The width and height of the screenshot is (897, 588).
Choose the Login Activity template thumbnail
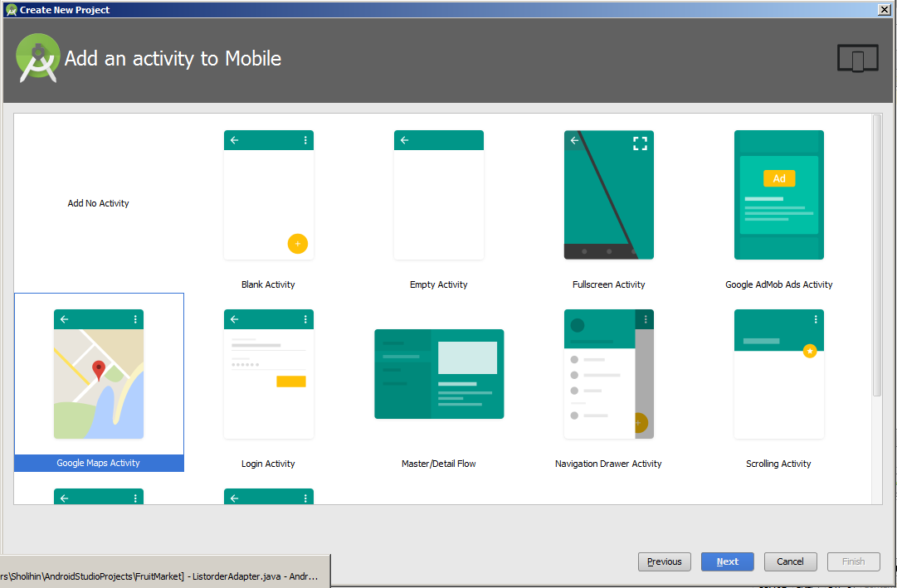coord(268,374)
